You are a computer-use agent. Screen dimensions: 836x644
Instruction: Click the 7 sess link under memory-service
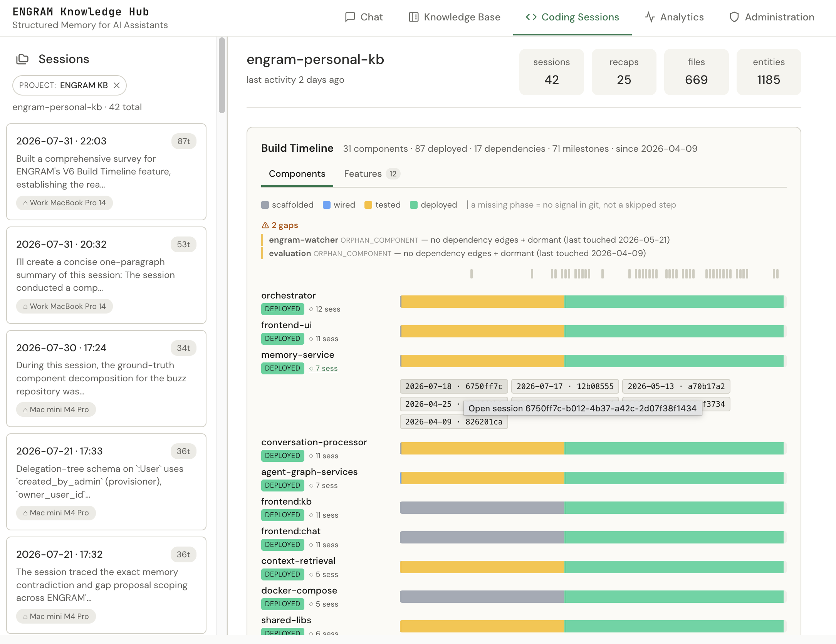323,369
